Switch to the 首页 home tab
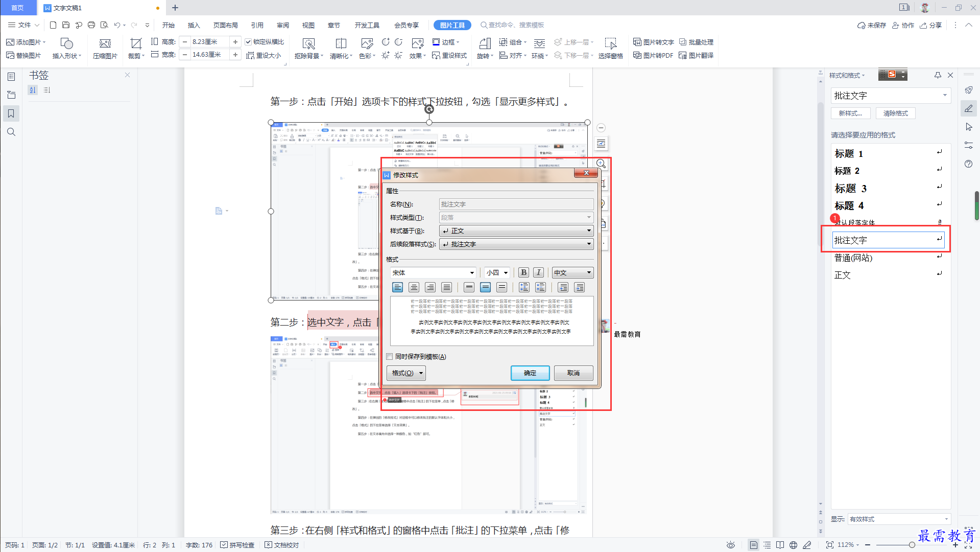Image resolution: width=980 pixels, height=552 pixels. pyautogui.click(x=18, y=8)
